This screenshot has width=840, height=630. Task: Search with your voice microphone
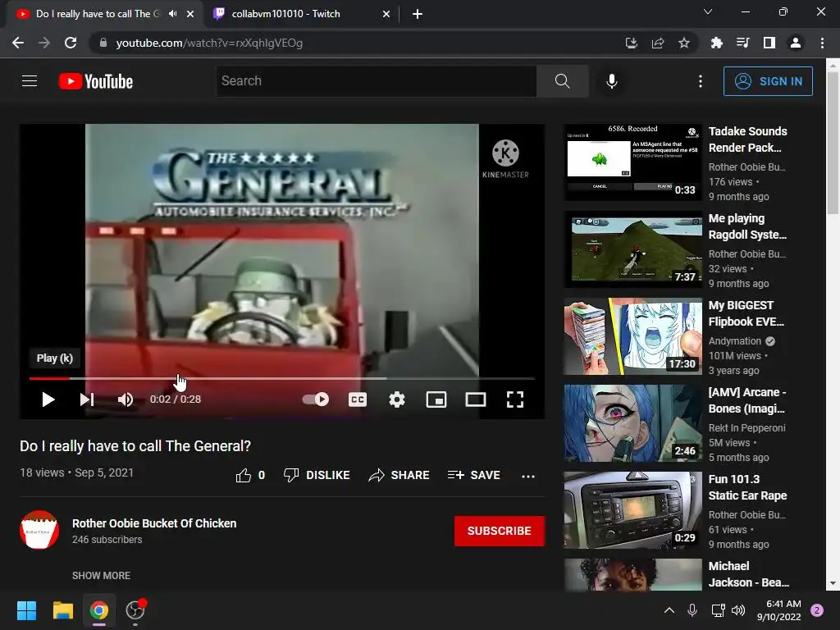[x=612, y=81]
